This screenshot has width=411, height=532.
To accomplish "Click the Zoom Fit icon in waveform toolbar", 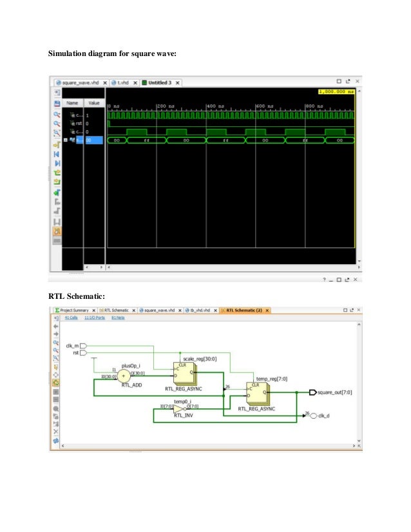I will [x=57, y=133].
